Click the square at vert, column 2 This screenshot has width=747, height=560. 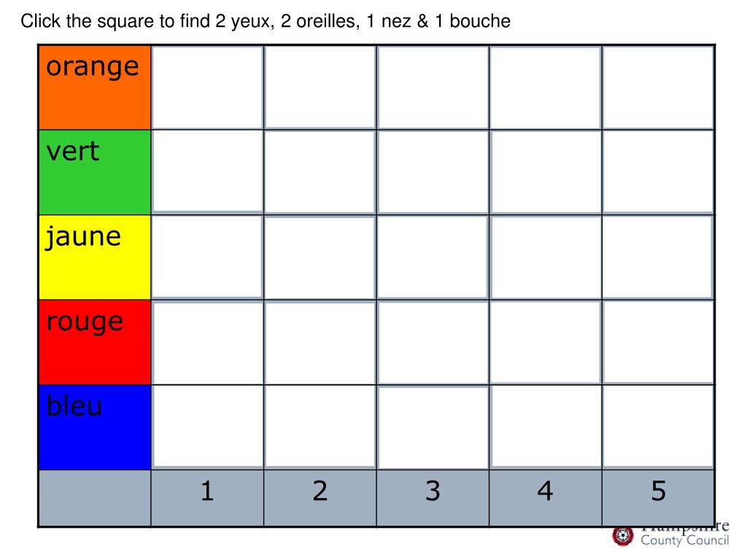(320, 172)
